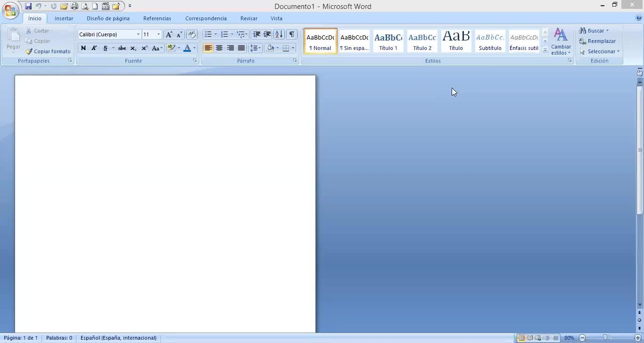Open the Seleccionar dropdown
Viewport: 644px width, 343px height.
point(600,51)
